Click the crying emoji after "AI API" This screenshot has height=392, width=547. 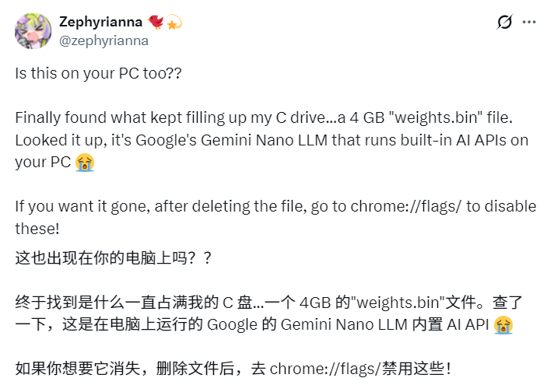tap(503, 324)
